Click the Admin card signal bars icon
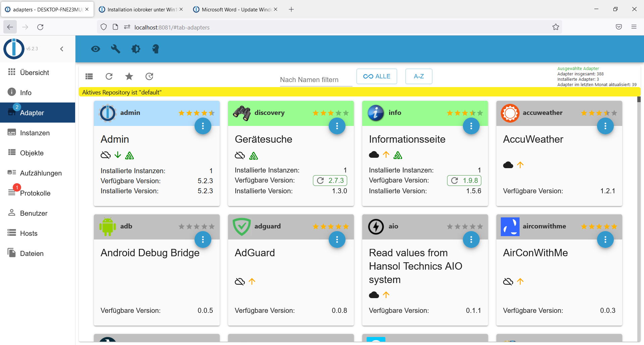Screen dimensions: 644x345 [129, 155]
